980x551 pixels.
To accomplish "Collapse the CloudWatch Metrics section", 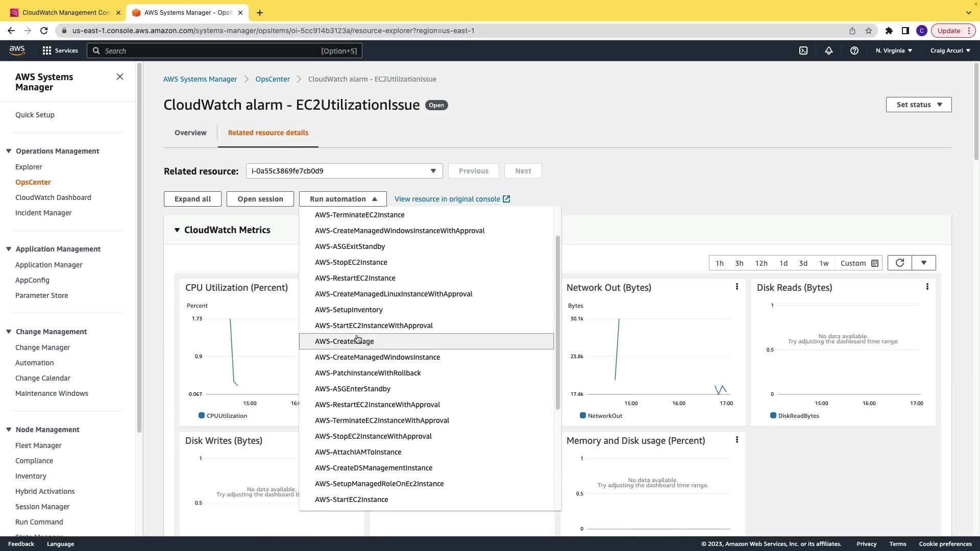I will 177,230.
